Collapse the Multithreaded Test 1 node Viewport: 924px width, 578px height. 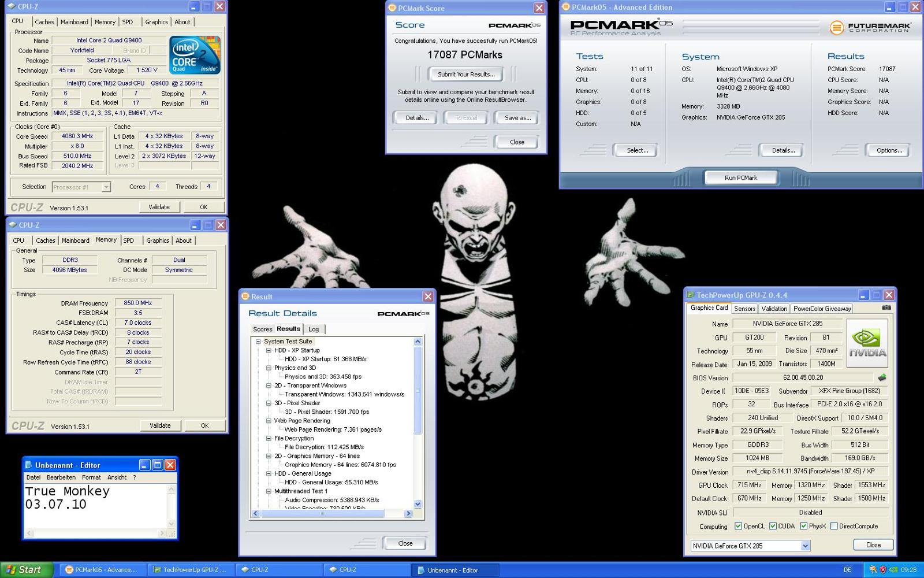click(x=269, y=491)
